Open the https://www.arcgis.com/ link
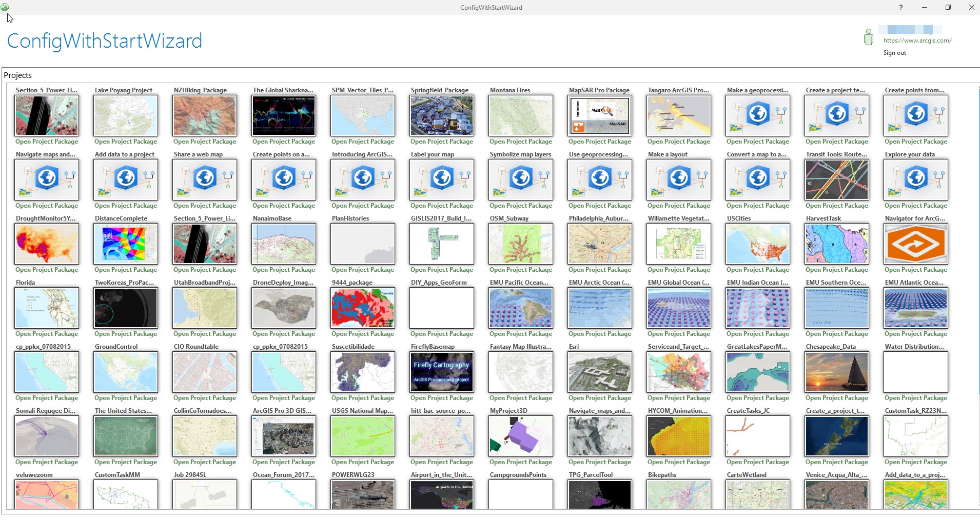 point(917,41)
